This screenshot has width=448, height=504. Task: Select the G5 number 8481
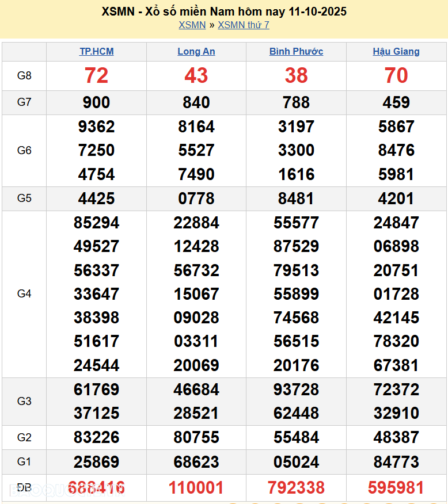(x=296, y=198)
